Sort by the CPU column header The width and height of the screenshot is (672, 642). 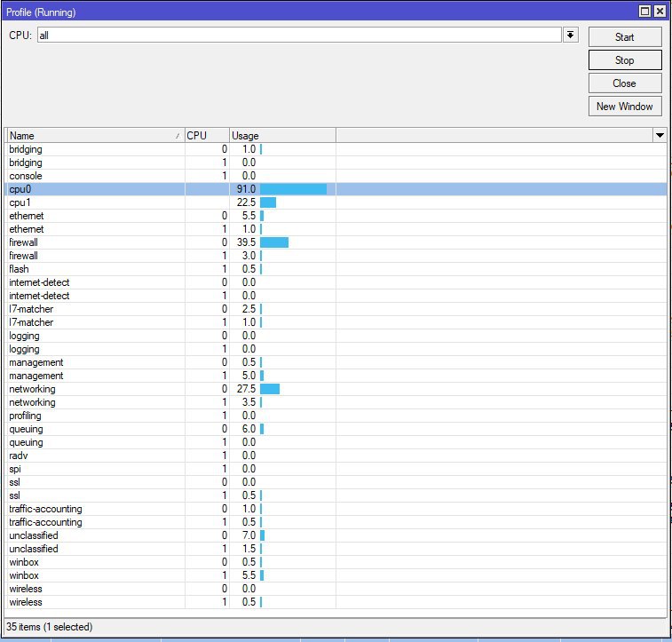coord(207,136)
